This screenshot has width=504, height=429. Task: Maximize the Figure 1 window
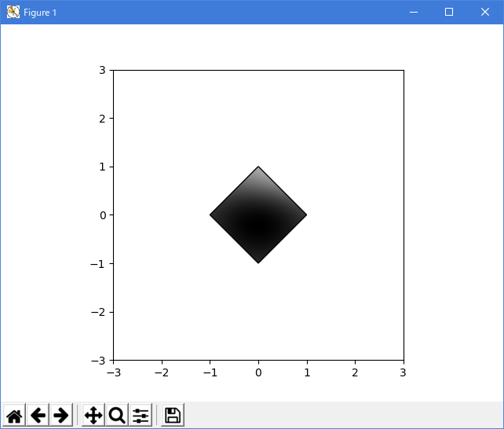click(x=449, y=13)
